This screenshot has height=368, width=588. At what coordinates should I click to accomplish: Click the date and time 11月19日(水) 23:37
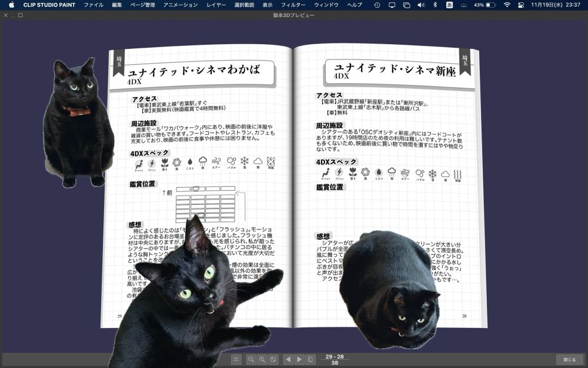(x=556, y=5)
